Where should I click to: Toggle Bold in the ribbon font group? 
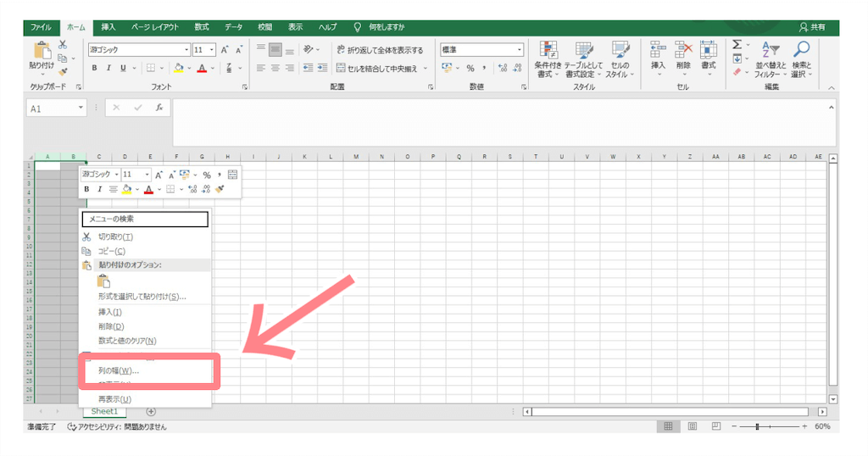[94, 68]
